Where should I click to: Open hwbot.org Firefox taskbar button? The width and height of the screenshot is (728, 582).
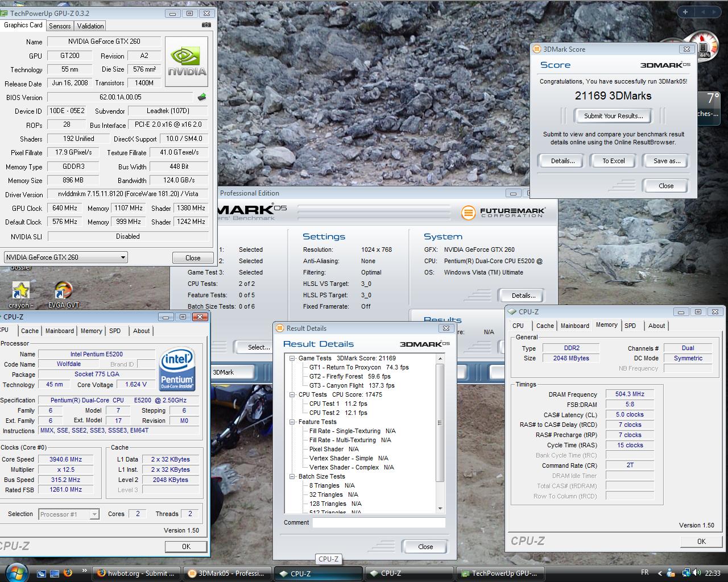pyautogui.click(x=136, y=573)
